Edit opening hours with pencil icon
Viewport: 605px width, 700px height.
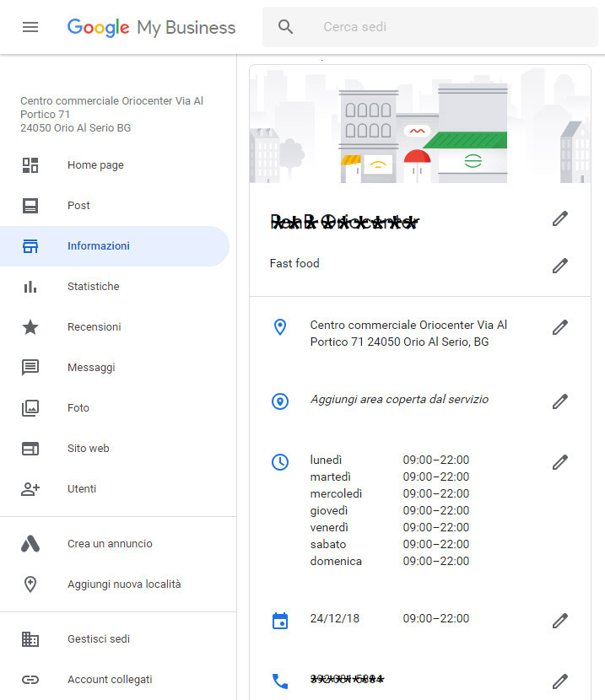(560, 462)
